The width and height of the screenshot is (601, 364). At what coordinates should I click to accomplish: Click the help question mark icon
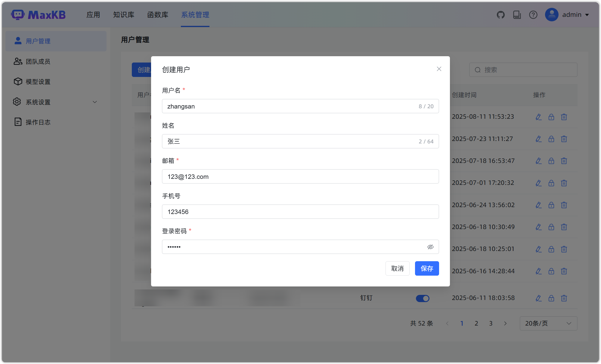pyautogui.click(x=533, y=14)
